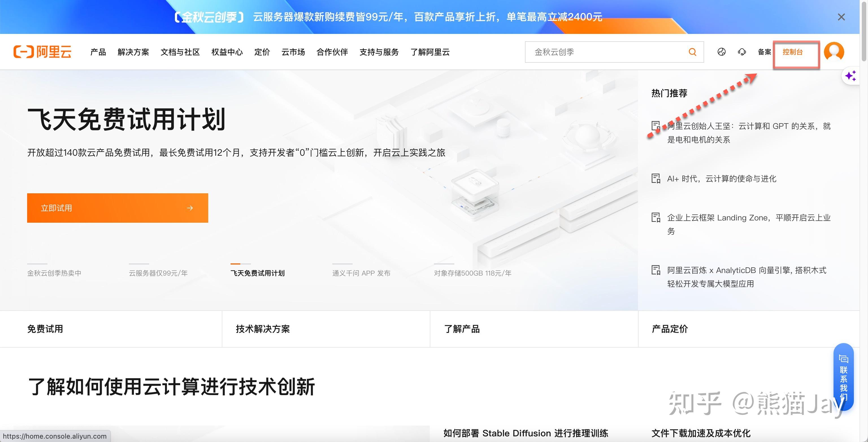Screen dimensions: 868x442
Task: Click document icon beside 阿里云百炼 article
Action: 656,270
